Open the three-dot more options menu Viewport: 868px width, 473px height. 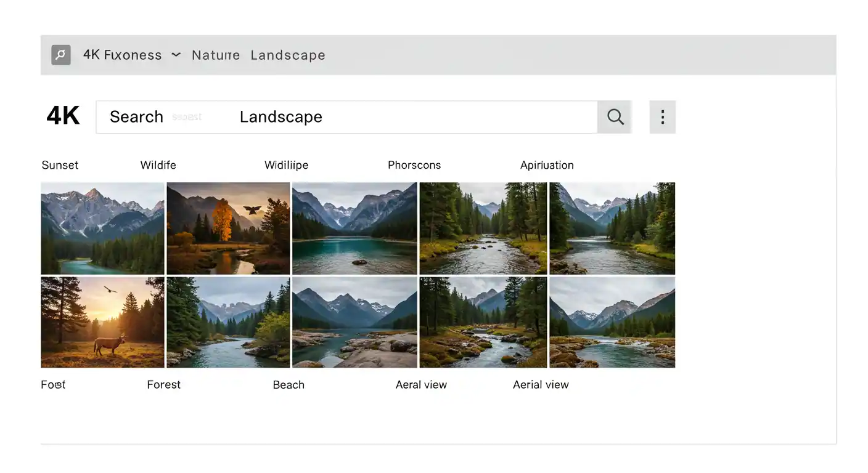(662, 117)
